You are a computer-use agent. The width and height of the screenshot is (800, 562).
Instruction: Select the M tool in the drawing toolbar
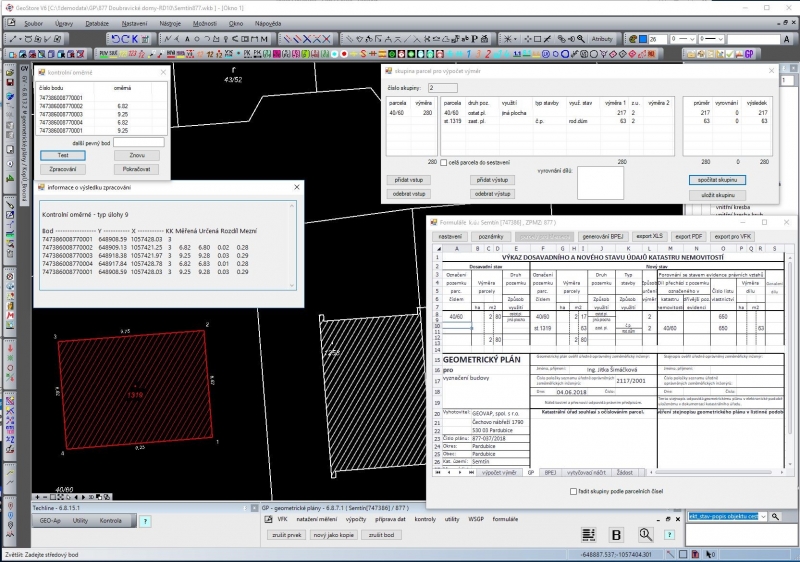point(264,39)
